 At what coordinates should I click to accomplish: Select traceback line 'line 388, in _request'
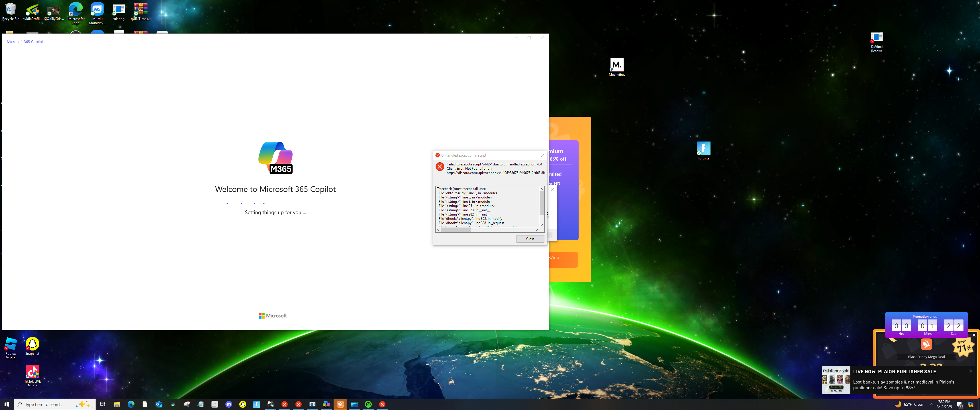pyautogui.click(x=471, y=223)
